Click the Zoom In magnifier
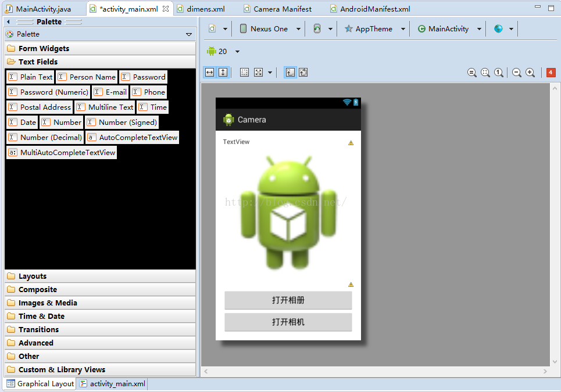Image resolution: width=561 pixels, height=392 pixels. click(530, 73)
